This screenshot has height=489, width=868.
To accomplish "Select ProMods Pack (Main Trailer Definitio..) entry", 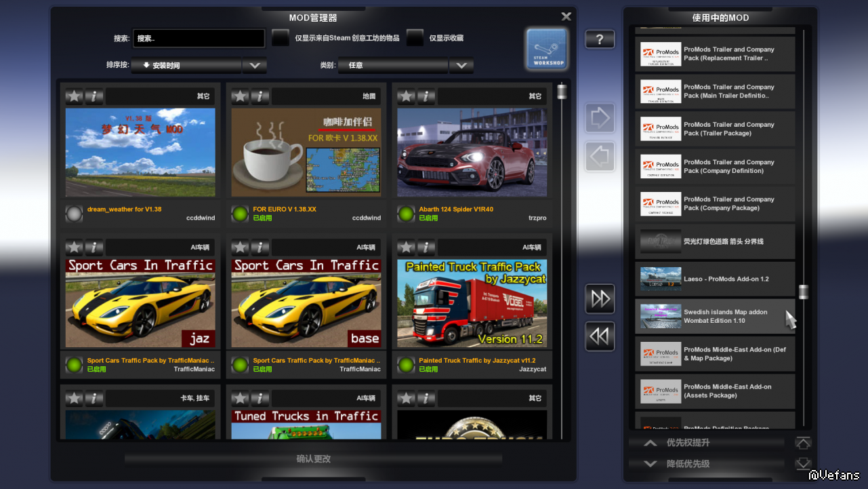I will tap(715, 92).
